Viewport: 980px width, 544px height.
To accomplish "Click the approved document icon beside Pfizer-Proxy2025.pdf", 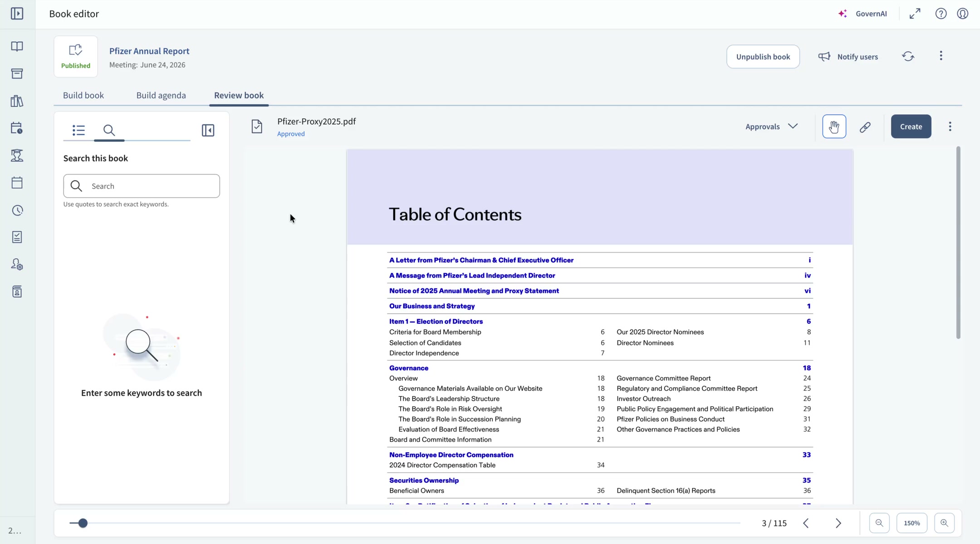I will coord(257,126).
